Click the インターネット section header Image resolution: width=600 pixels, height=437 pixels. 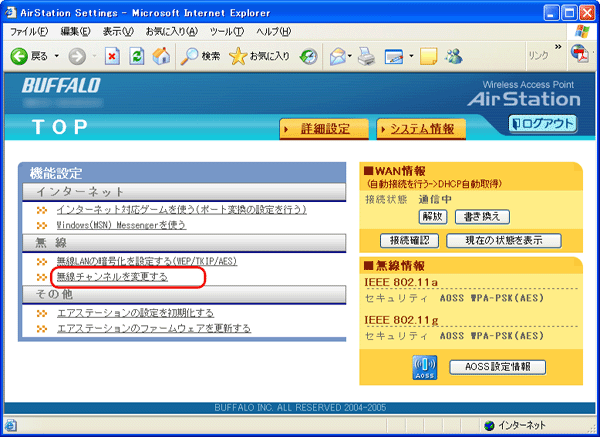tap(184, 192)
